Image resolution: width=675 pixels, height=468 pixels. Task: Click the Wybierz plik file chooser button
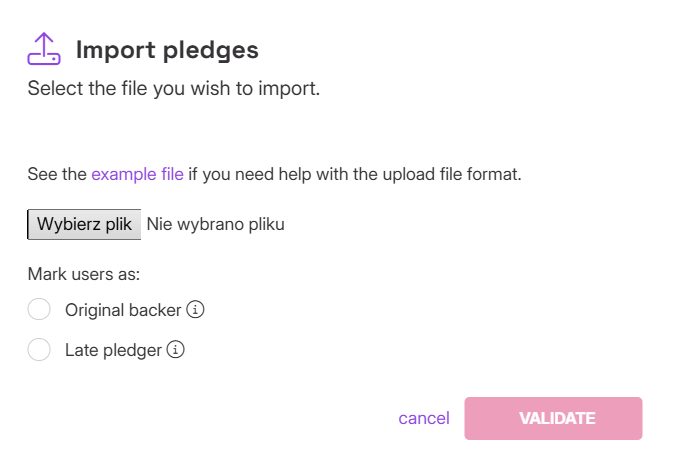pyautogui.click(x=84, y=224)
